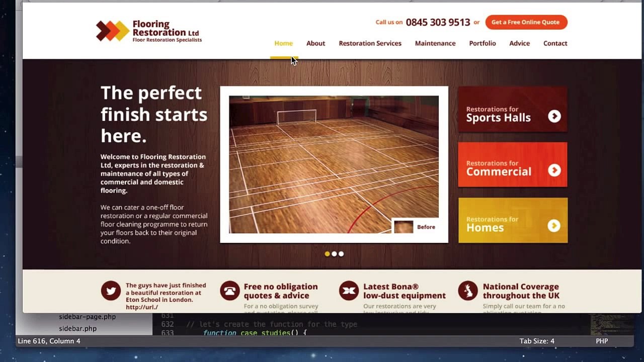This screenshot has height=362, width=644.
Task: Click the sports hall floor slide image
Action: (x=334, y=164)
